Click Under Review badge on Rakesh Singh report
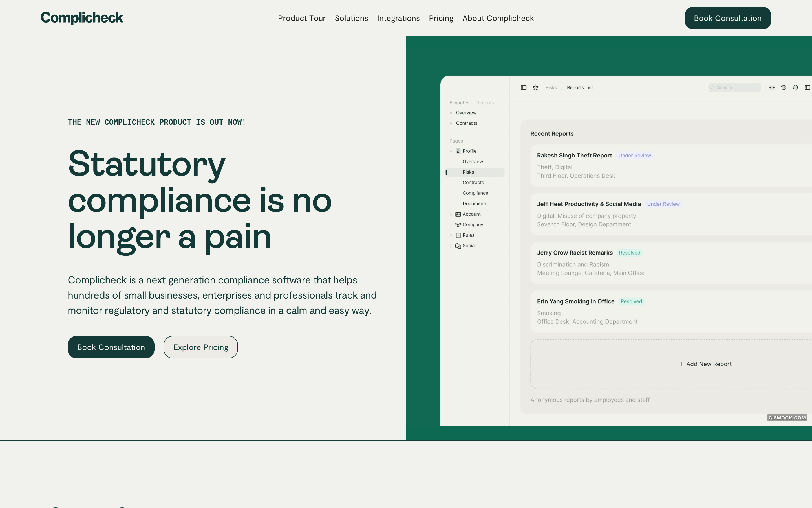This screenshot has width=812, height=508. point(634,156)
